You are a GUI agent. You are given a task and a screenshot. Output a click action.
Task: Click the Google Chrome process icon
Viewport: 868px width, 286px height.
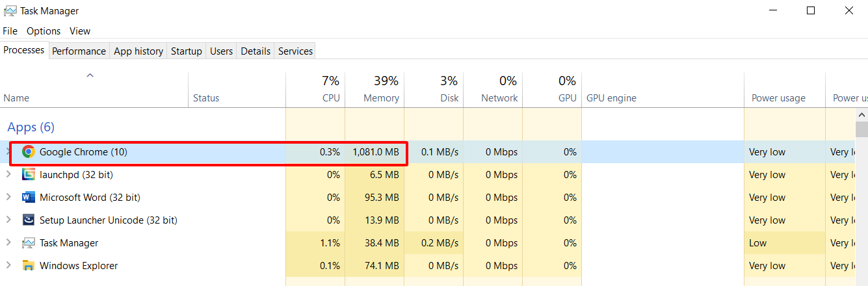28,152
